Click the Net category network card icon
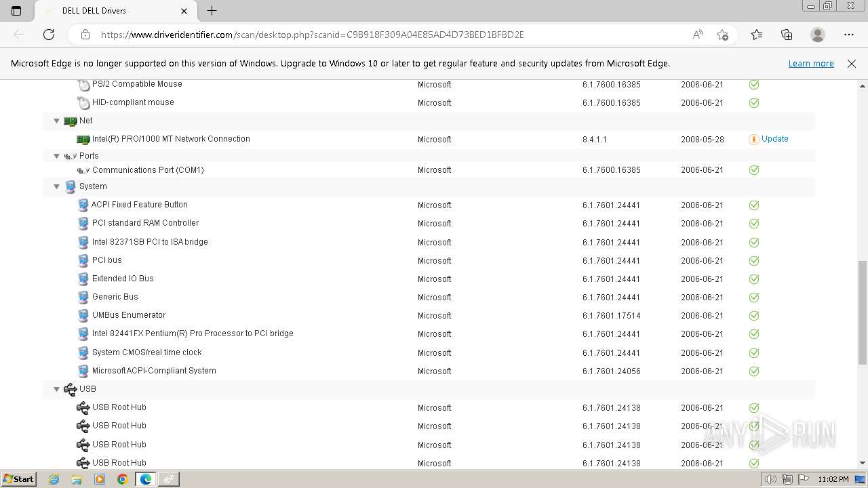Viewport: 868px width, 488px height. point(70,121)
